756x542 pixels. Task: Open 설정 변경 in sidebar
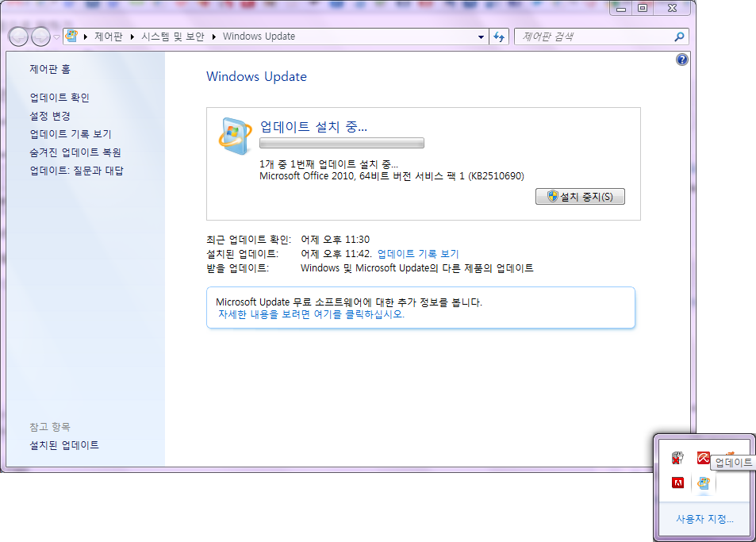tap(50, 116)
